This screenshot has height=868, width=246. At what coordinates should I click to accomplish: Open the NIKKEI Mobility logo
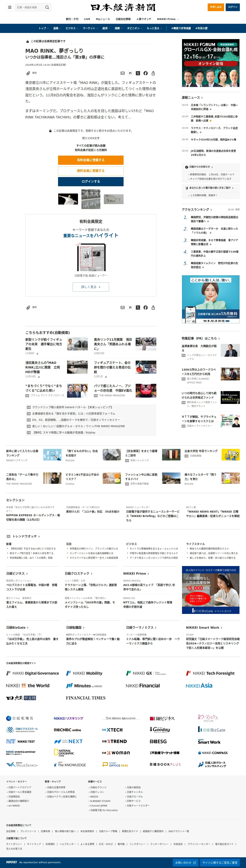[x=84, y=673]
